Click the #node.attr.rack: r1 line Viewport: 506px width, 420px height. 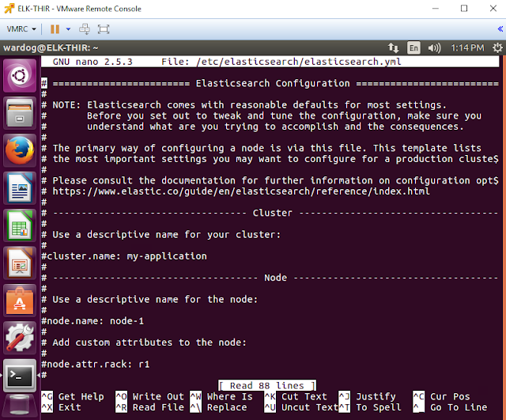96,364
